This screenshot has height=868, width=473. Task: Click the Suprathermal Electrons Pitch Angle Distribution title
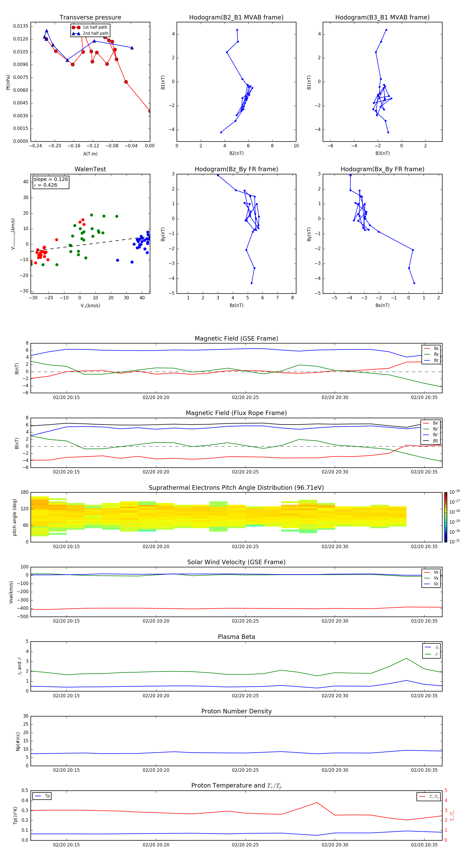pyautogui.click(x=236, y=488)
